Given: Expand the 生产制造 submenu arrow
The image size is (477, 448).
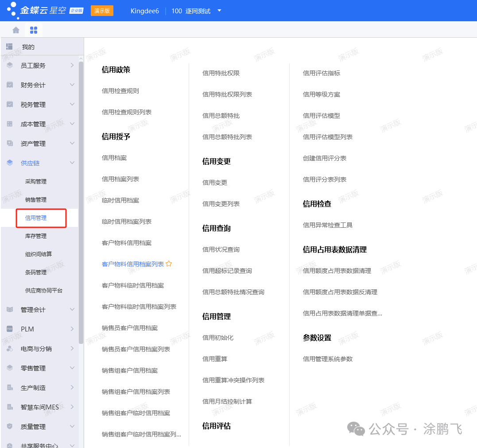Looking at the screenshot, I should [x=72, y=388].
